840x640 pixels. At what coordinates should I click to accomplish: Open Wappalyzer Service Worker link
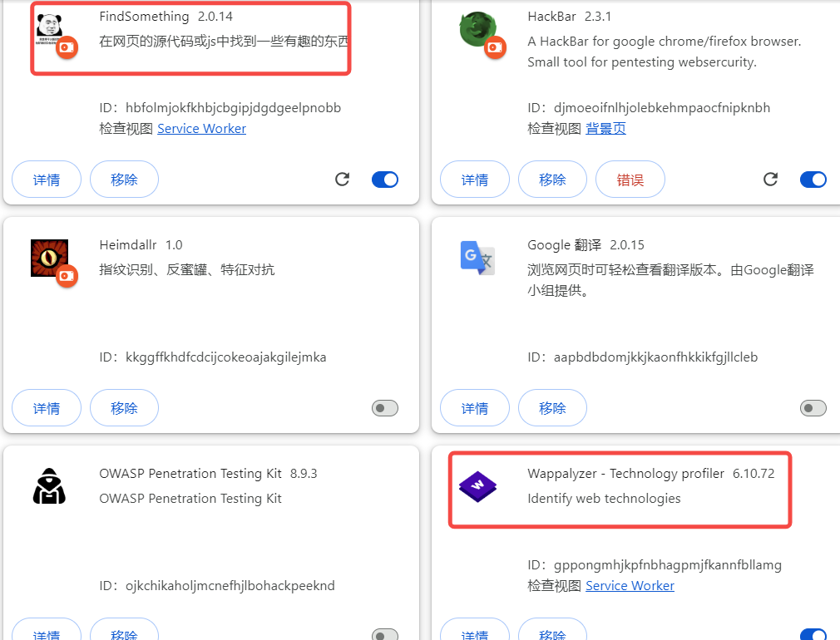[630, 585]
